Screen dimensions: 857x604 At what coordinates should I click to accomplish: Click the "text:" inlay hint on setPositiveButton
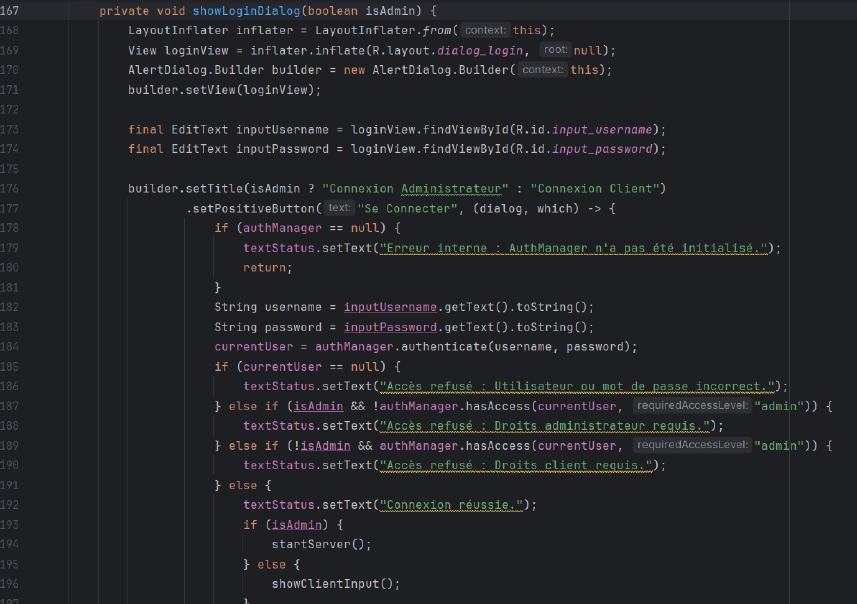[x=339, y=208]
